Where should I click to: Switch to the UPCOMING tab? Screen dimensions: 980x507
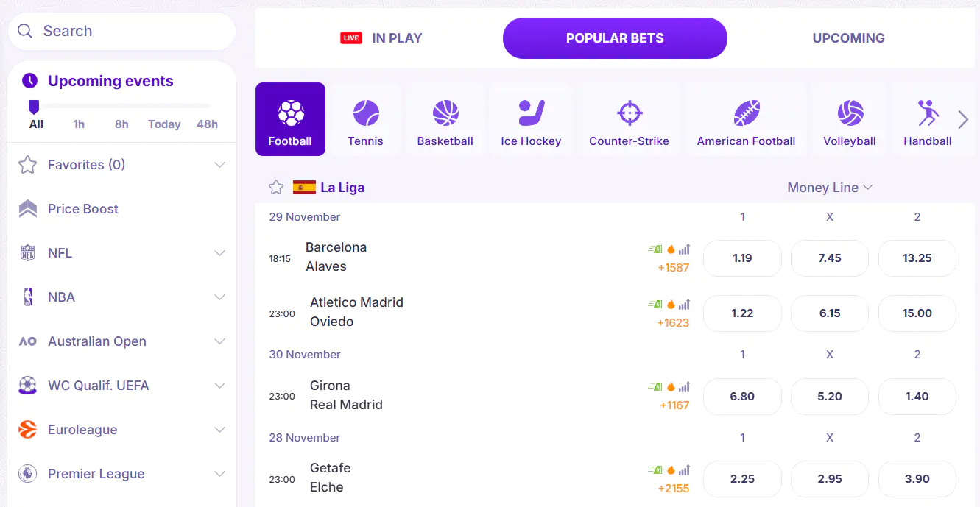point(848,38)
